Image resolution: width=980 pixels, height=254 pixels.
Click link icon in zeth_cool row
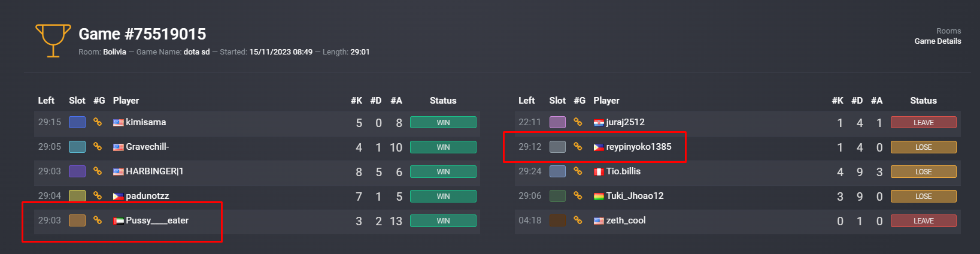click(578, 220)
